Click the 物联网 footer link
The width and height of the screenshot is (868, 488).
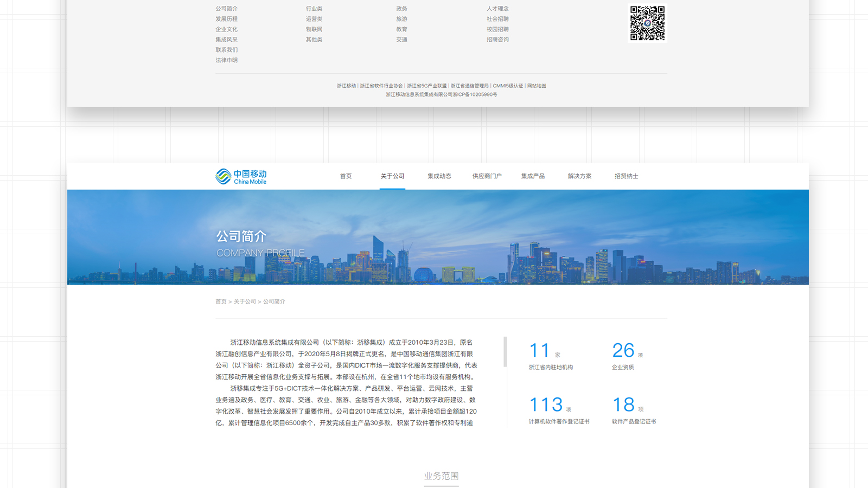[314, 29]
